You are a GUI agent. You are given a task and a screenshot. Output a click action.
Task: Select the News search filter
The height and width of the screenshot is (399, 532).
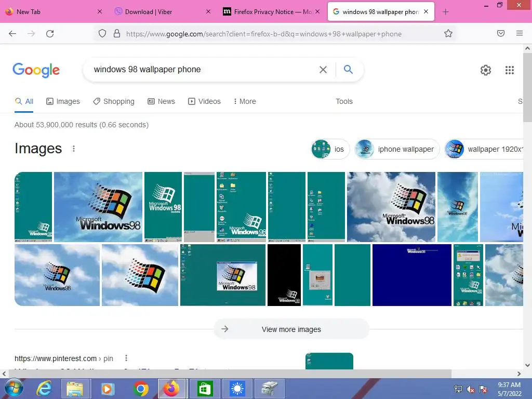pos(161,101)
